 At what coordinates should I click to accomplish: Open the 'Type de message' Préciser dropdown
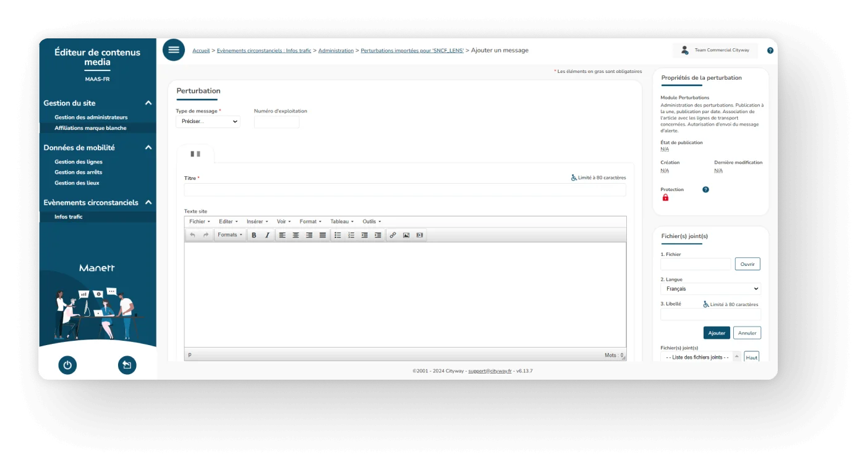(208, 121)
